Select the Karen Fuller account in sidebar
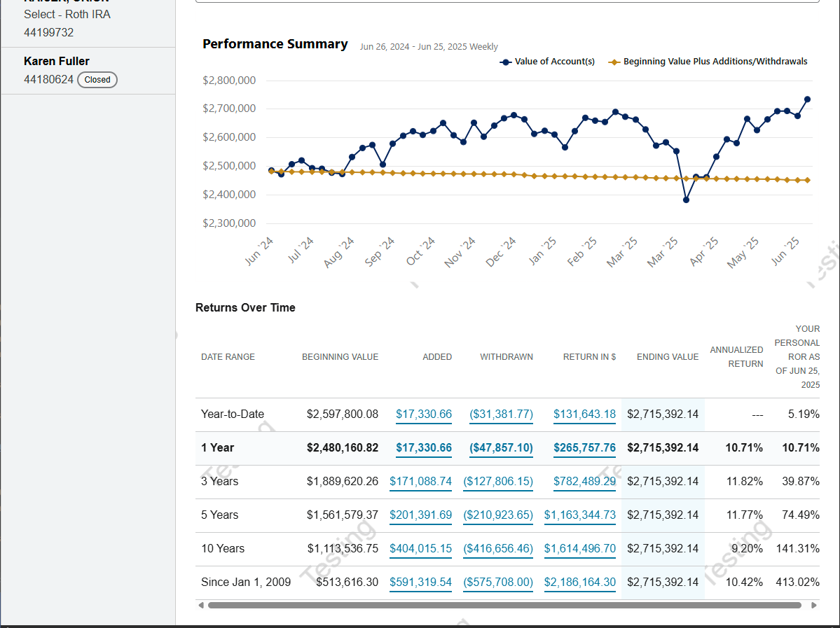The height and width of the screenshot is (628, 840). click(57, 62)
